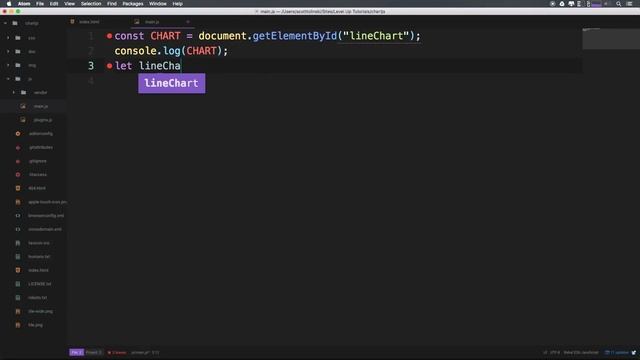This screenshot has height=360, width=640.
Task: Select the main.js editor tab
Action: pos(152,22)
